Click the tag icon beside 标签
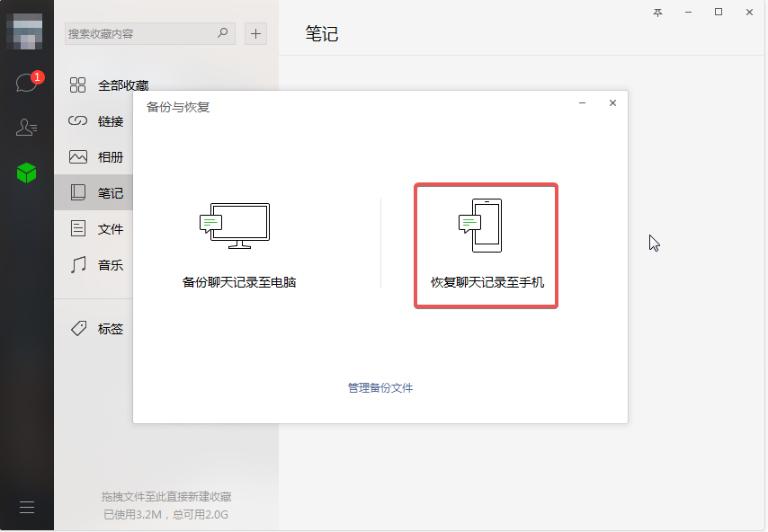This screenshot has height=532, width=768. click(78, 328)
